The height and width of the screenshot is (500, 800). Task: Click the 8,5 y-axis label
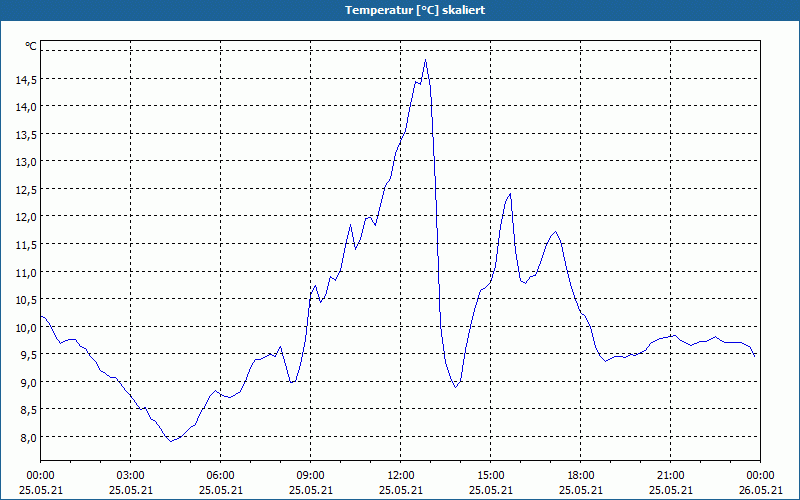pyautogui.click(x=29, y=411)
